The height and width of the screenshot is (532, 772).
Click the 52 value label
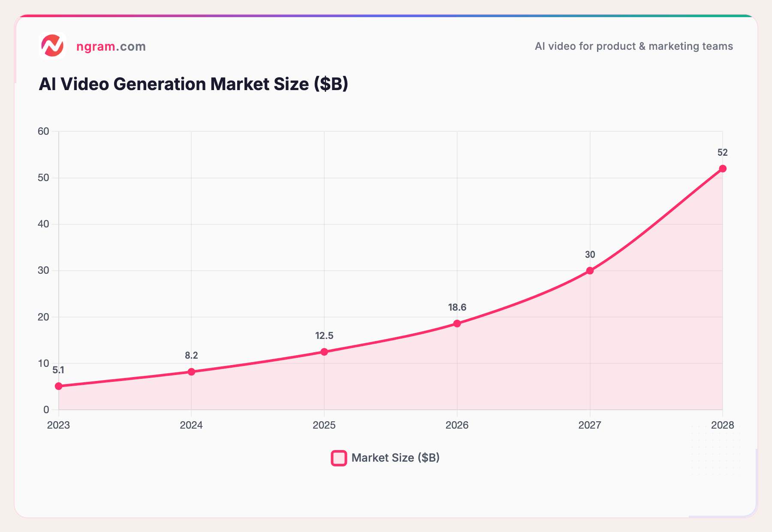pos(723,152)
